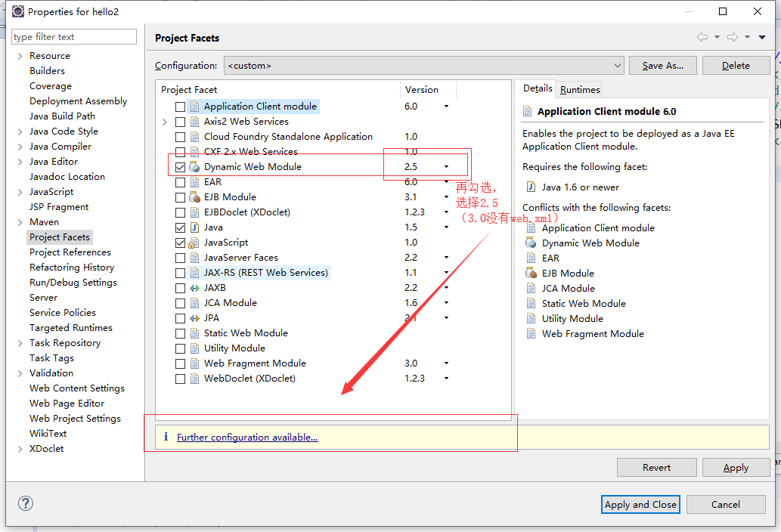Click the EAR document icon in facet list
Viewport: 781px width, 532px height.
point(194,182)
